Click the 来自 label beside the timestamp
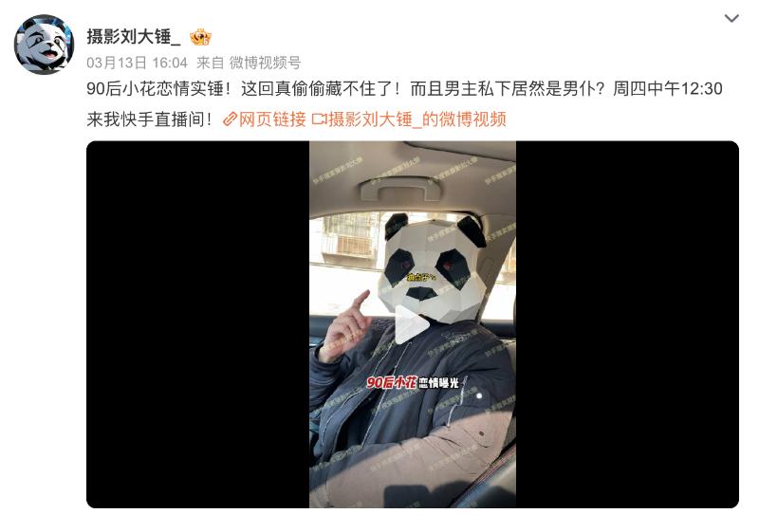Image resolution: width=759 pixels, height=532 pixels. point(210,63)
